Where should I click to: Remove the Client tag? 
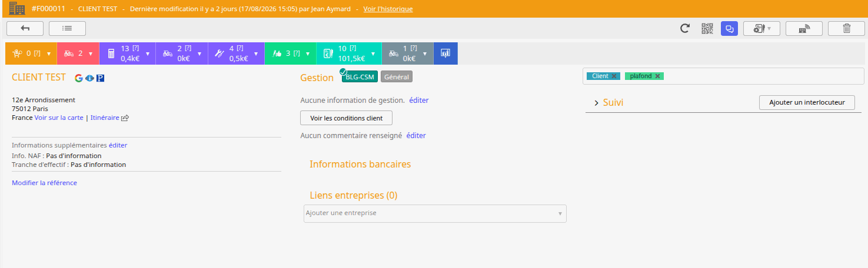tap(614, 76)
